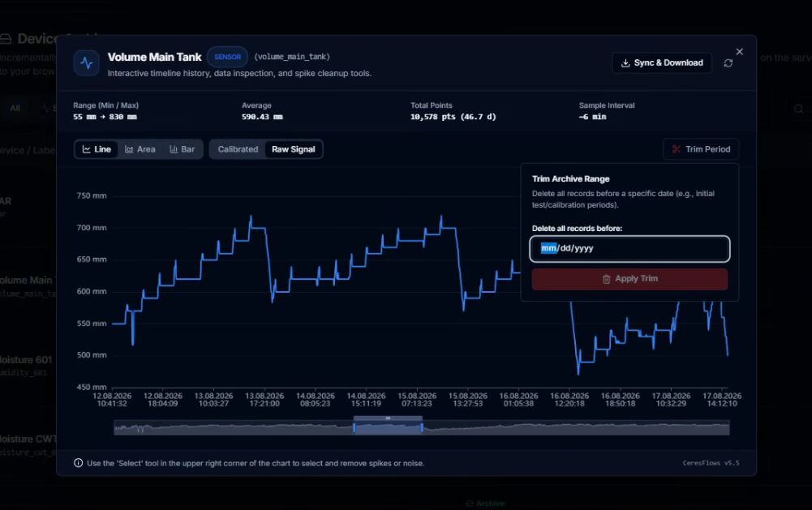Click the 750 mm y-axis label
Screen dimensions: 812x510
92,195
